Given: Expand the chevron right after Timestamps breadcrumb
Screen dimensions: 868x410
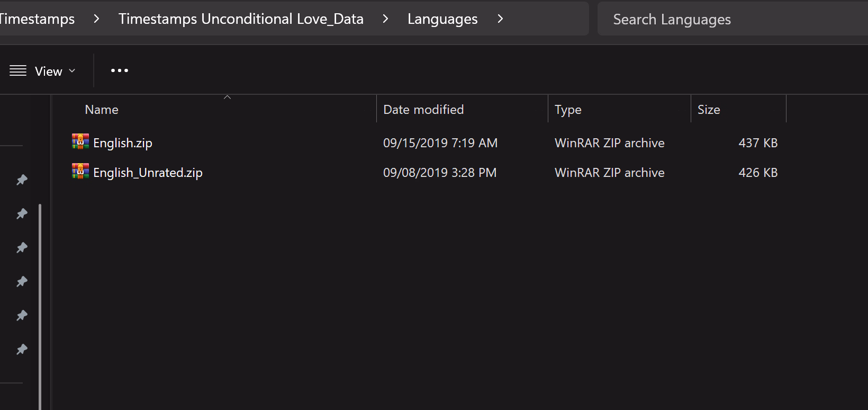Looking at the screenshot, I should coord(96,19).
